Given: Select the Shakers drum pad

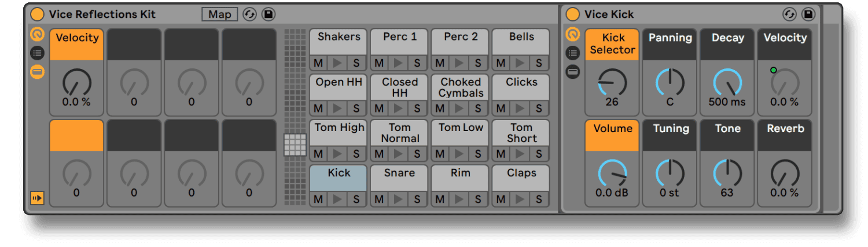Looking at the screenshot, I should tap(339, 42).
